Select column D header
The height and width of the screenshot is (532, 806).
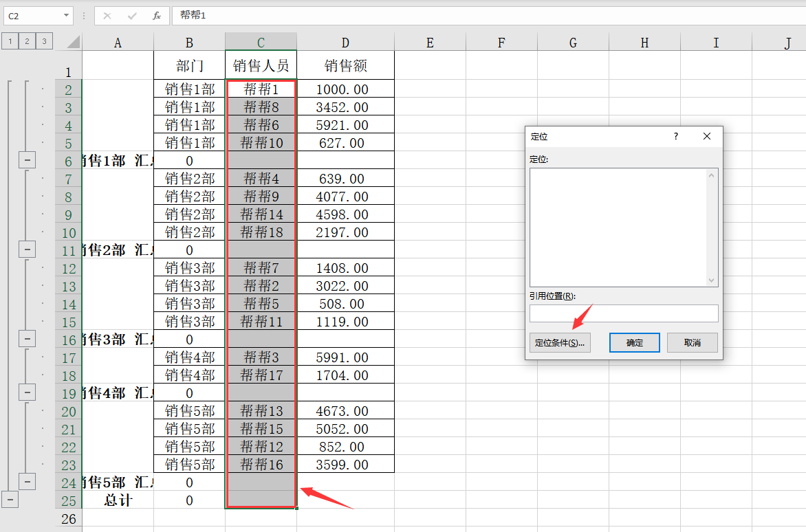click(345, 42)
